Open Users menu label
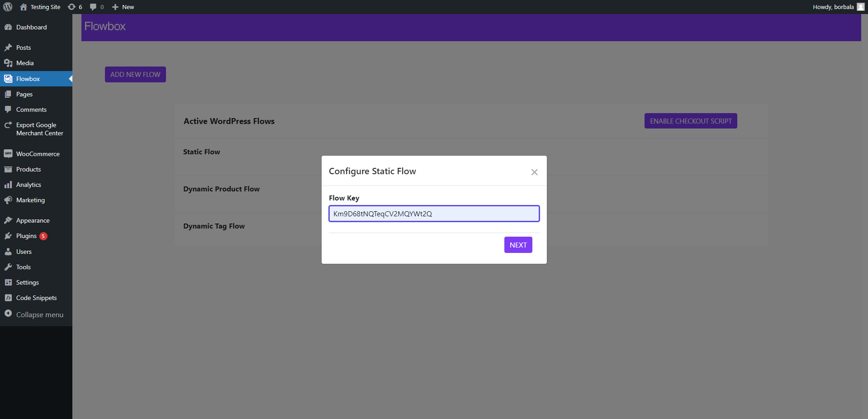 tap(24, 252)
